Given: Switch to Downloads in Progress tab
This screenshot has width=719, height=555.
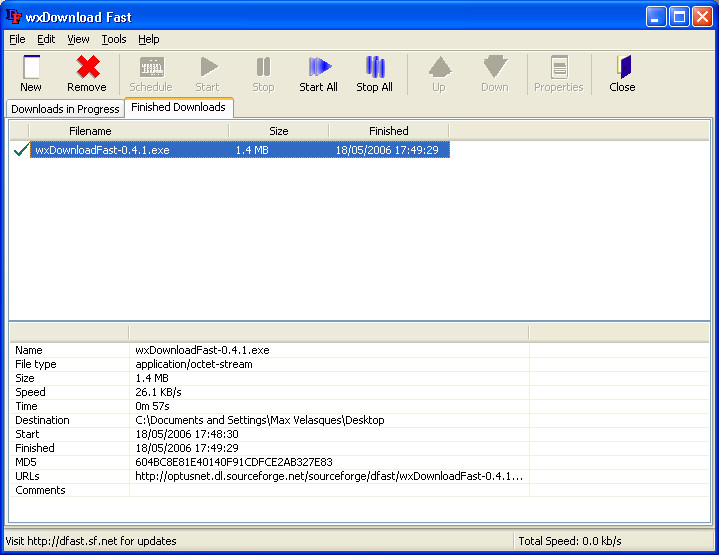Looking at the screenshot, I should 65,109.
